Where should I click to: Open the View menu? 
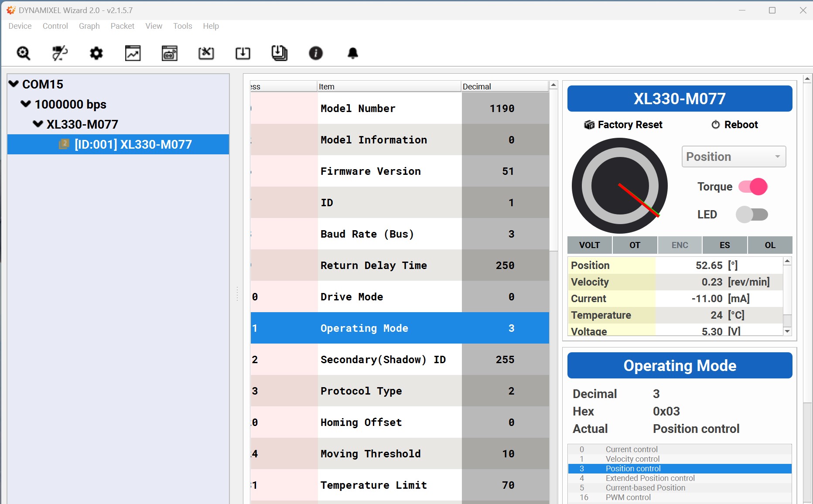(x=154, y=26)
